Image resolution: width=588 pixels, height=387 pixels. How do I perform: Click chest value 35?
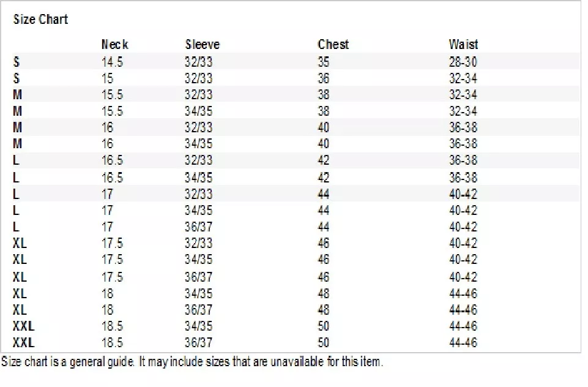(323, 62)
